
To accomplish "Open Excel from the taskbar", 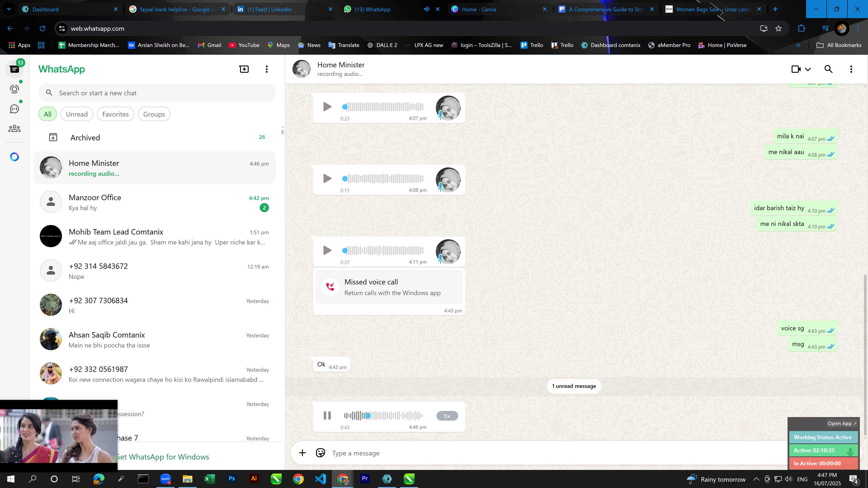I will (x=210, y=479).
